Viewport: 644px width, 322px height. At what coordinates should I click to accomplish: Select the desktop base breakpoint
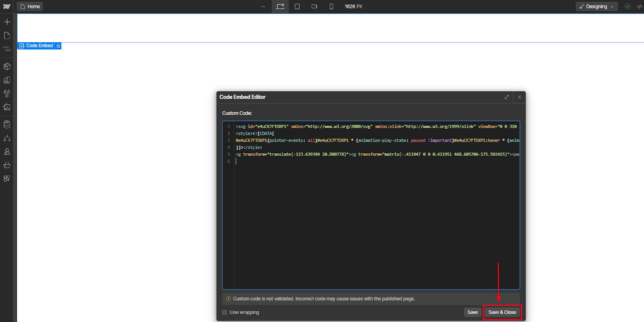280,6
